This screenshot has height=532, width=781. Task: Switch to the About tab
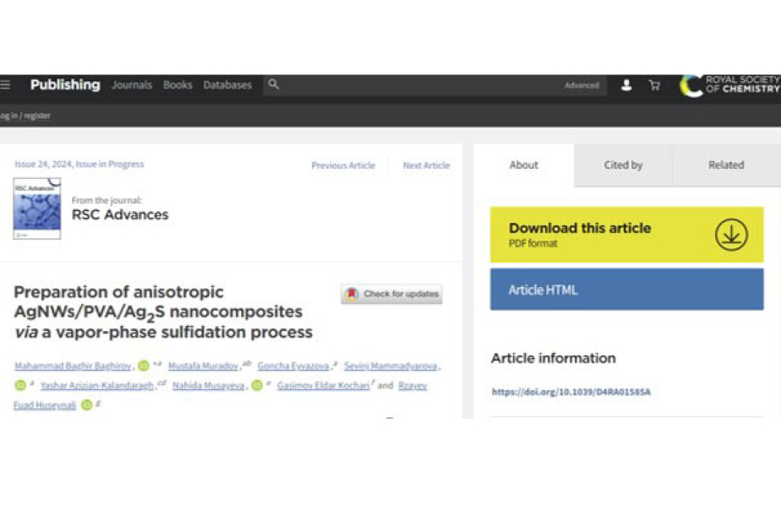point(523,166)
